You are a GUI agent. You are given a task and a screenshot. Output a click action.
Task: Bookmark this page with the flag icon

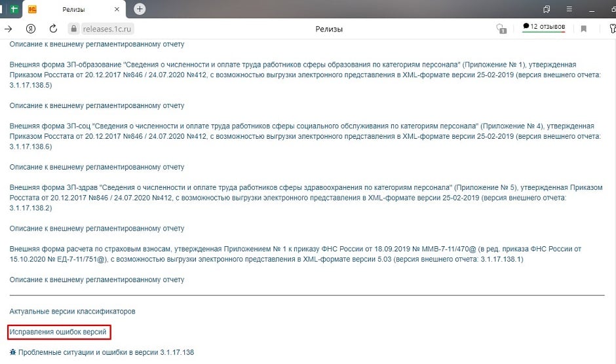pyautogui.click(x=583, y=29)
